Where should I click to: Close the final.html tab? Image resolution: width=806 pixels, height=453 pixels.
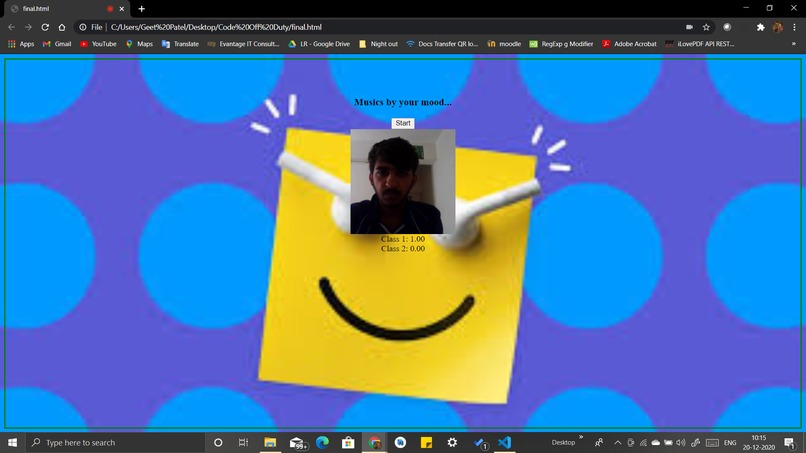point(122,9)
